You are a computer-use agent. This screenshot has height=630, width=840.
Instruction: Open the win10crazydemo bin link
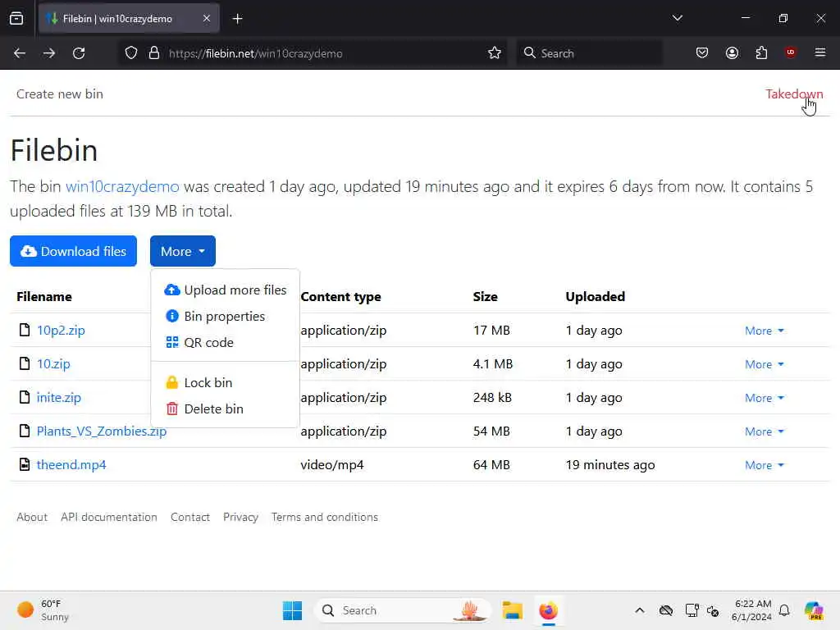pyautogui.click(x=122, y=186)
